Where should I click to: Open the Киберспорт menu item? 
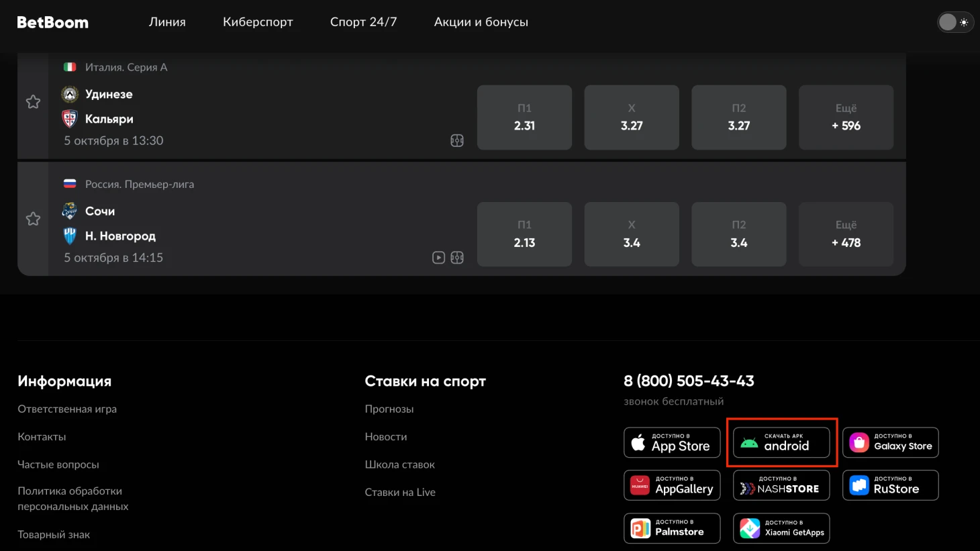258,22
